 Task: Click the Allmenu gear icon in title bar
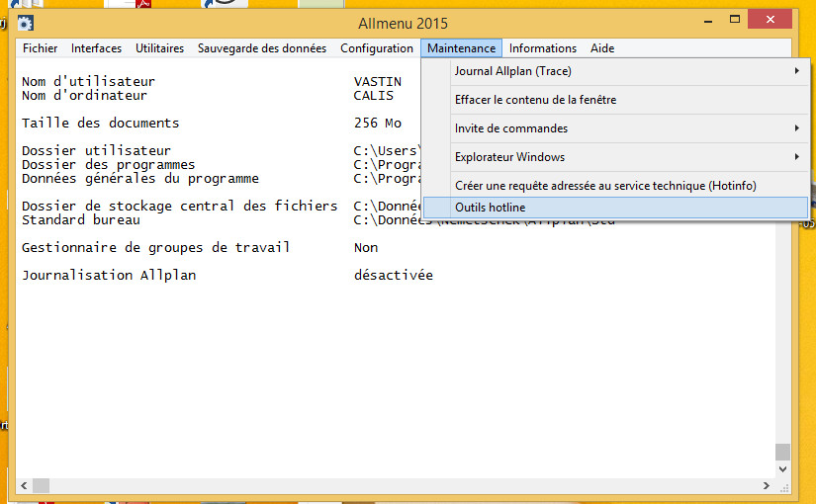click(x=26, y=24)
